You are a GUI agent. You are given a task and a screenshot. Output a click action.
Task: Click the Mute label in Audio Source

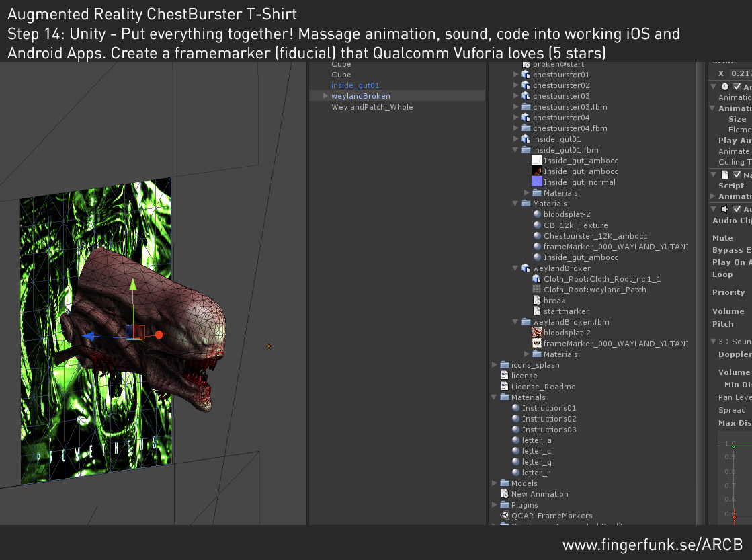coord(722,238)
